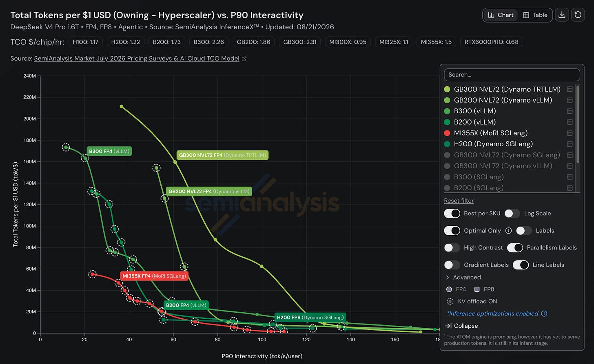This screenshot has width=594, height=364.
Task: Click the MI355X: 1.5 TCO chip
Action: pyautogui.click(x=436, y=42)
